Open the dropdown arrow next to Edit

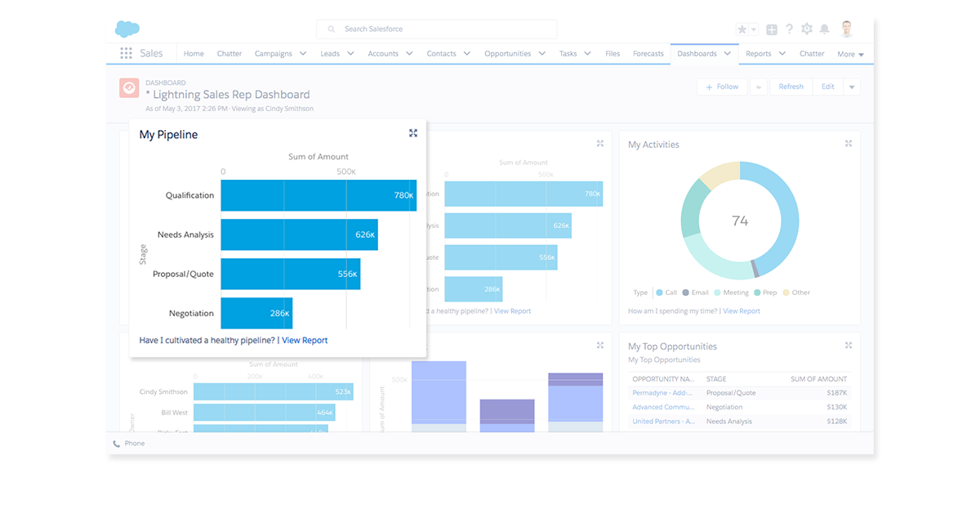(x=852, y=87)
